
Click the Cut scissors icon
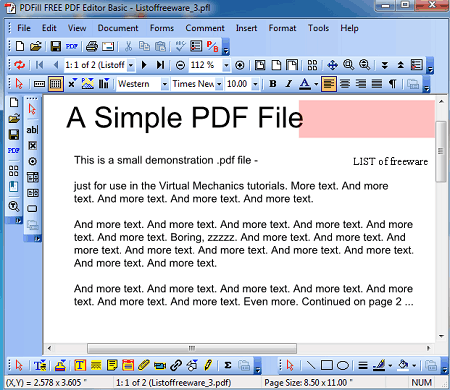pyautogui.click(x=128, y=46)
